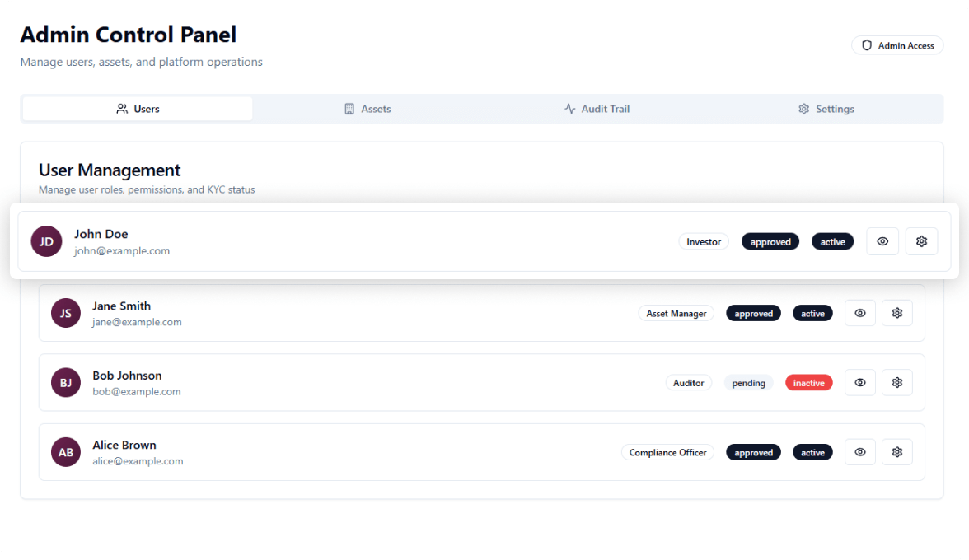Click the JS avatar for Jane Smith
The width and height of the screenshot is (969, 560).
coord(66,313)
